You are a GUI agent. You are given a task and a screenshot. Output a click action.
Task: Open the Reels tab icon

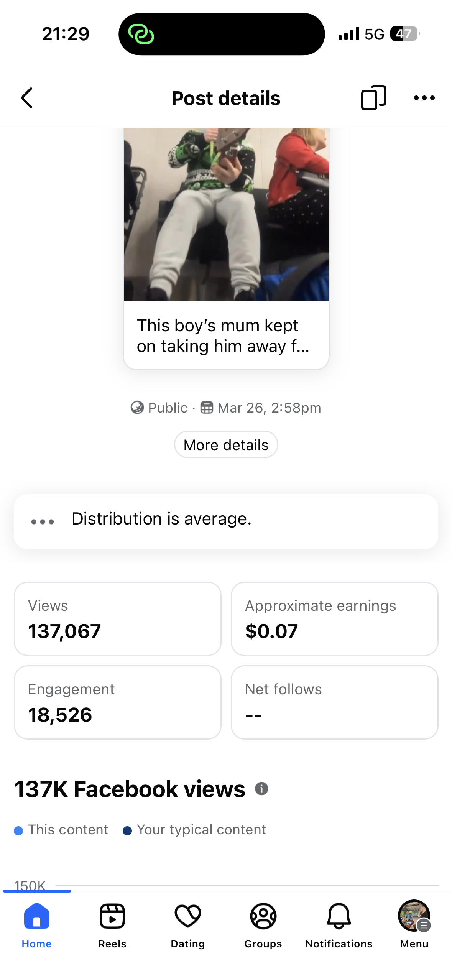(x=112, y=916)
